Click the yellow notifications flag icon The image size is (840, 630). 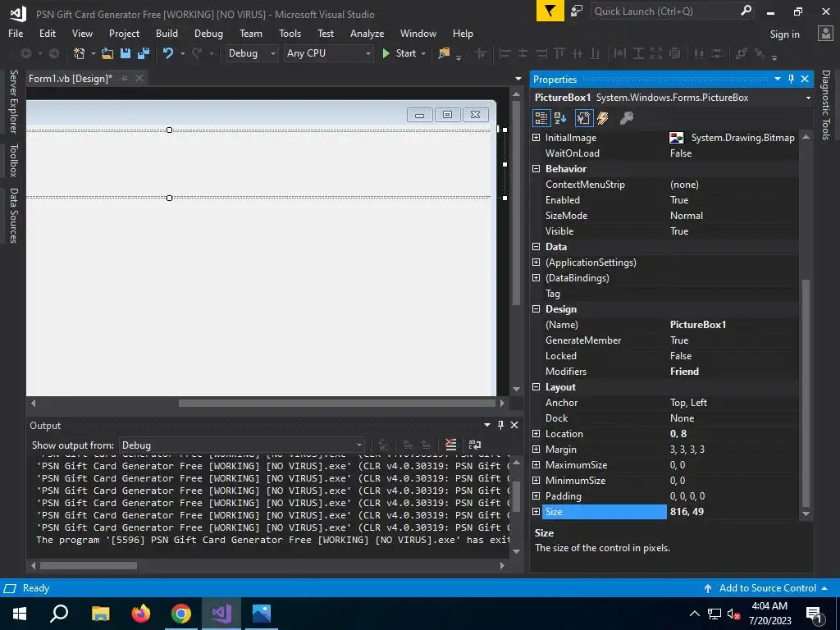coord(550,11)
